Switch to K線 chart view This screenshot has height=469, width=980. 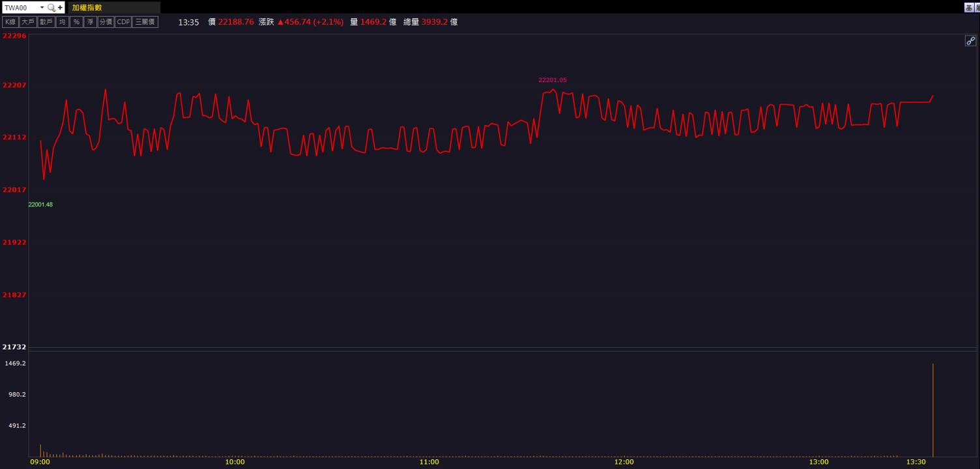(10, 22)
